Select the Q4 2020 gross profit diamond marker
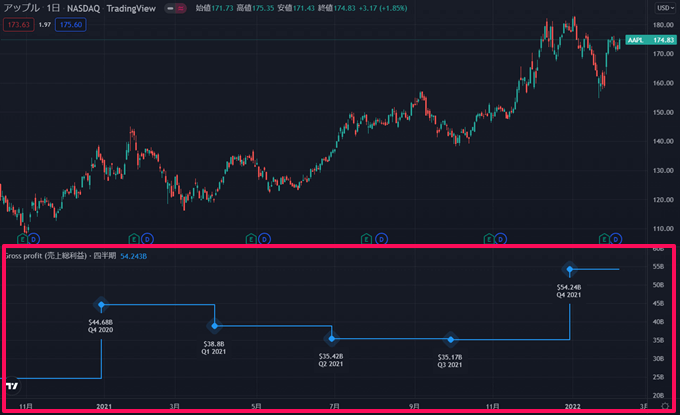 point(101,305)
